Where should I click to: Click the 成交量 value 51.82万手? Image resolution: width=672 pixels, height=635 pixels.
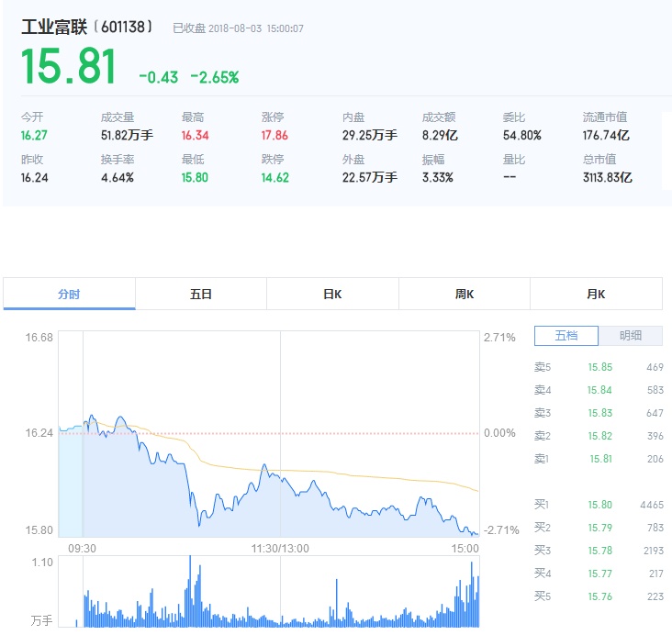[127, 136]
